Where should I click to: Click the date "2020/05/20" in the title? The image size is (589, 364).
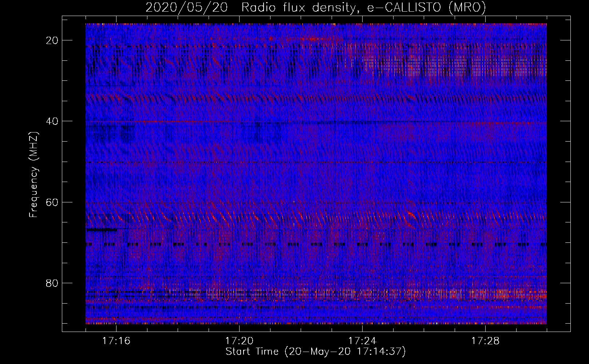[187, 7]
